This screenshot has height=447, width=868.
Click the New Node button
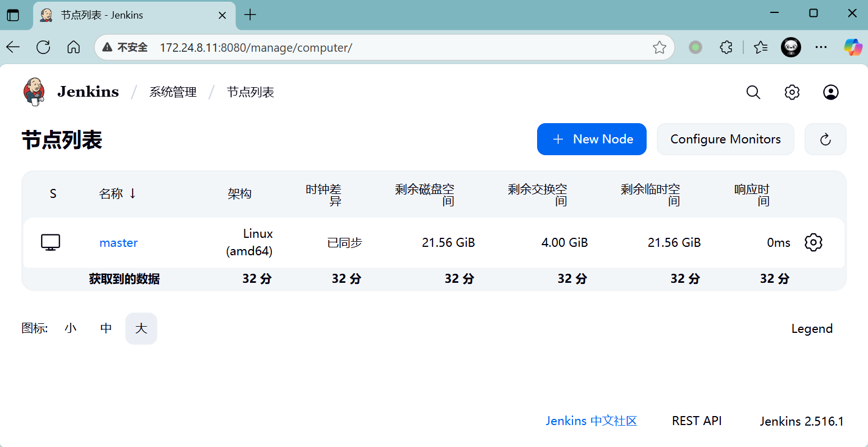click(x=592, y=139)
